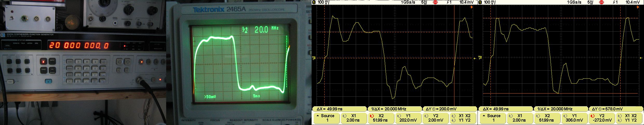Viewport: 644px width, 125px height.
Task: Click the 20.0 MHz readout on the Tektronix screen
Action: [x=267, y=30]
